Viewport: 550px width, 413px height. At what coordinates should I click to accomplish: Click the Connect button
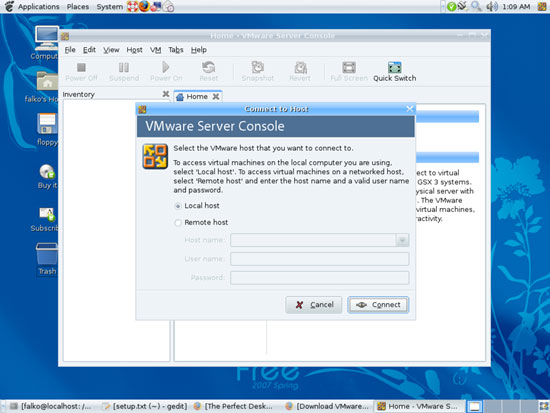click(x=378, y=305)
